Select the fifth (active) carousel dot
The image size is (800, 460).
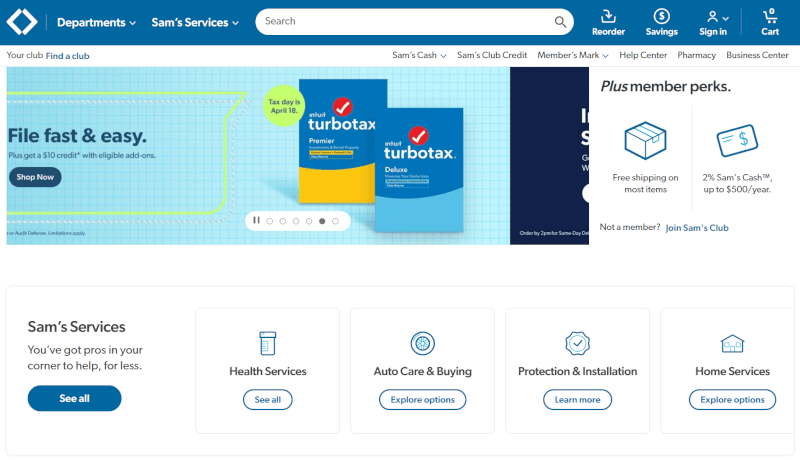click(322, 221)
